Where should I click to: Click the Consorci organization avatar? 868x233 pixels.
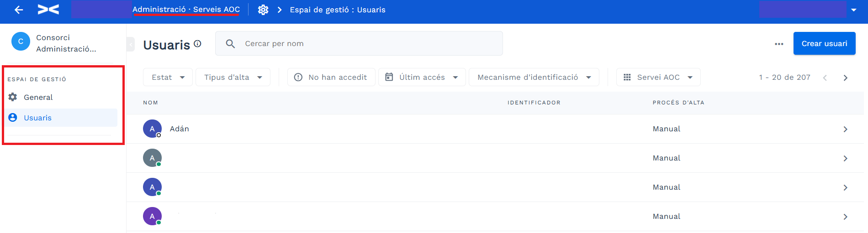tap(21, 41)
